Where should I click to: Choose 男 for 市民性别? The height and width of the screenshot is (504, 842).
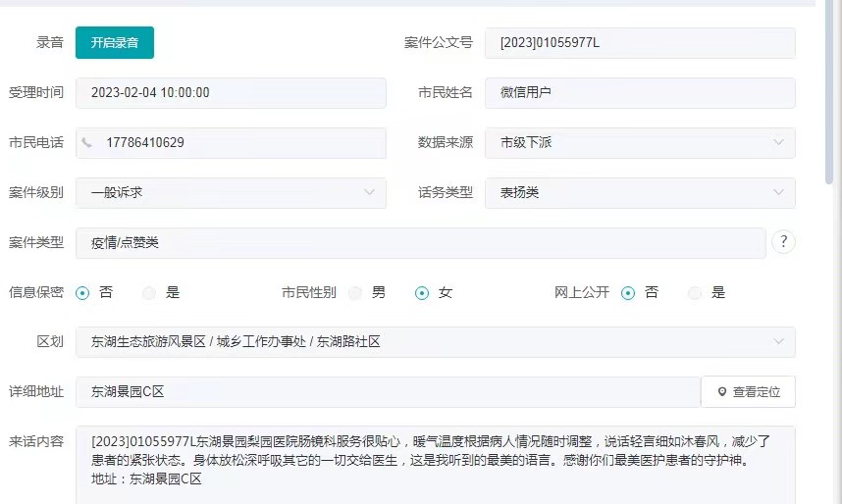pyautogui.click(x=355, y=293)
